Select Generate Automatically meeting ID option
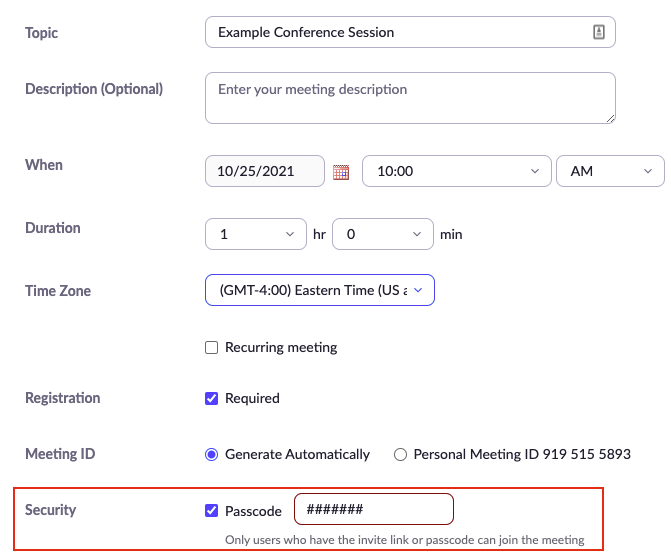The width and height of the screenshot is (671, 560). (211, 454)
